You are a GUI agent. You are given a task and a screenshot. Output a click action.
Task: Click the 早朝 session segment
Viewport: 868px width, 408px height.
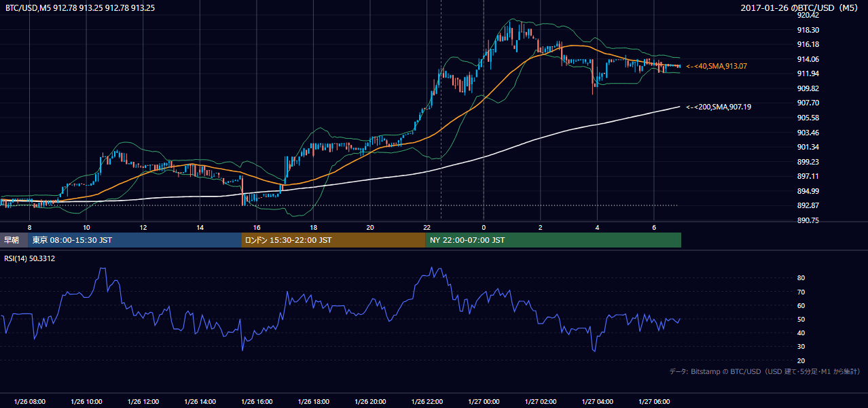tap(14, 240)
